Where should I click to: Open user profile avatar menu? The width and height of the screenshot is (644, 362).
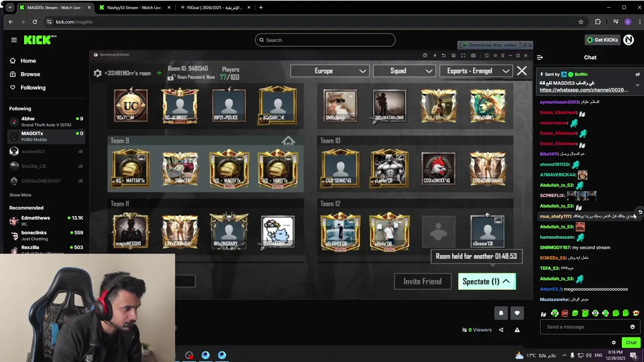(628, 40)
